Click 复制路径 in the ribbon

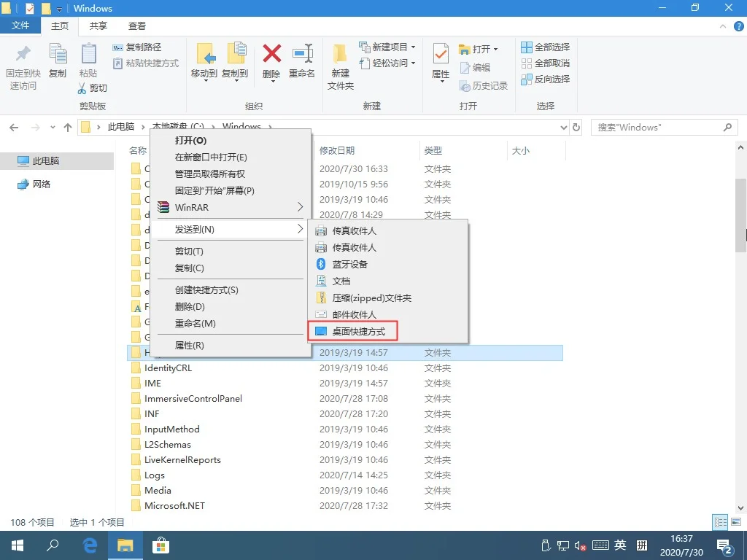(x=136, y=47)
